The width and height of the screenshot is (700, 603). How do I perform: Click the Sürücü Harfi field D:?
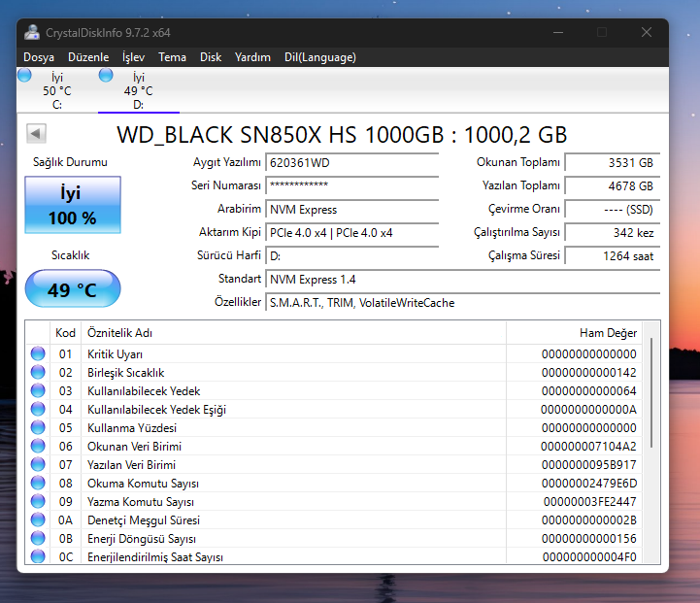coord(352,255)
